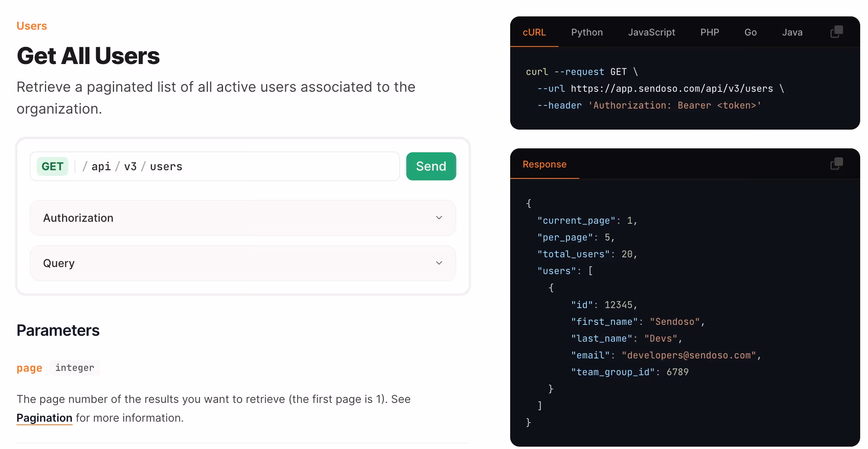Viewport: 868px width, 449px height.
Task: Click the 'Authorization: Bearer <token>' header string
Action: click(675, 105)
